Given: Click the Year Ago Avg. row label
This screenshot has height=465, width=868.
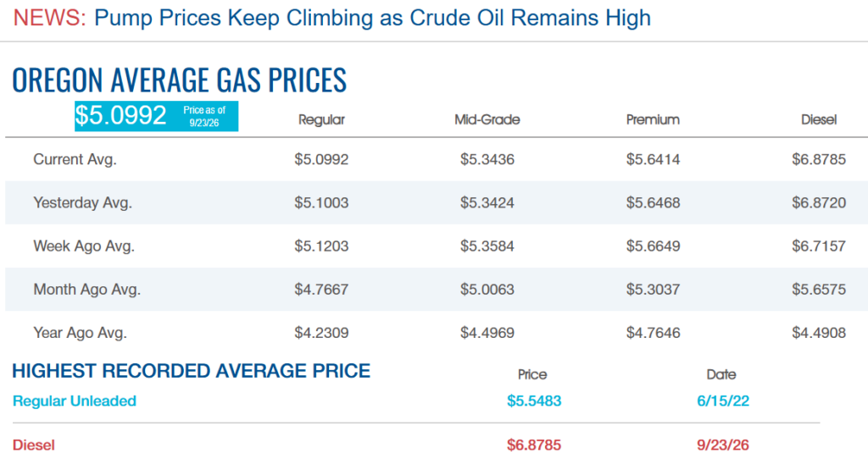Looking at the screenshot, I should [x=80, y=333].
